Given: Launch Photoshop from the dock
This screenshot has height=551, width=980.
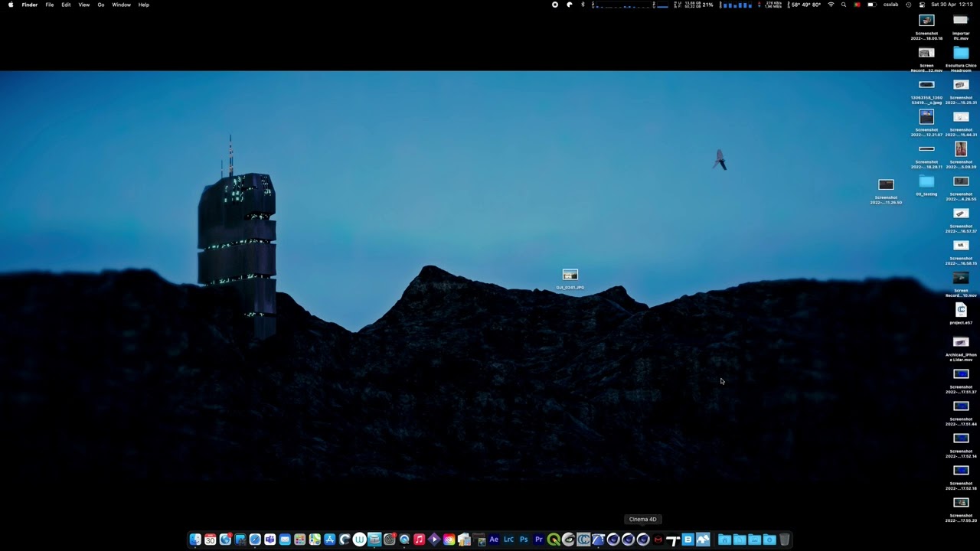Looking at the screenshot, I should click(x=524, y=540).
